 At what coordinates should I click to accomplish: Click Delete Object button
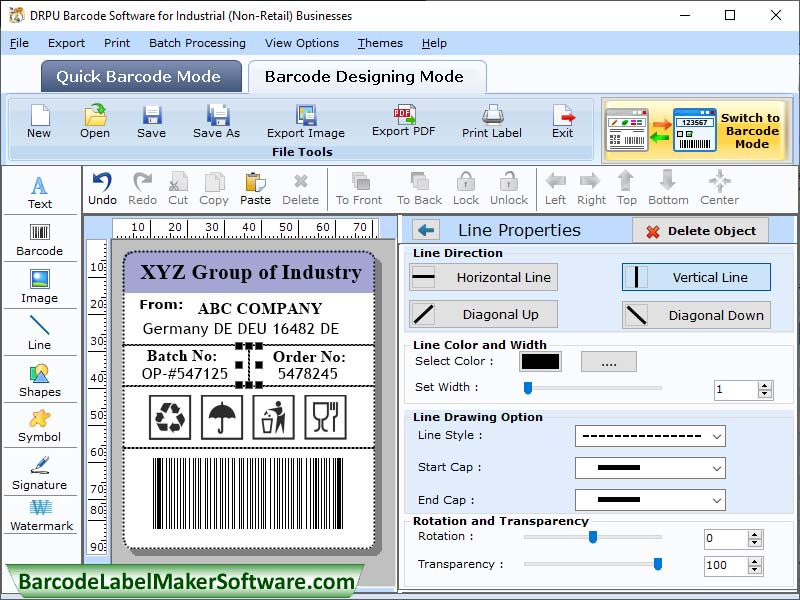tap(701, 231)
